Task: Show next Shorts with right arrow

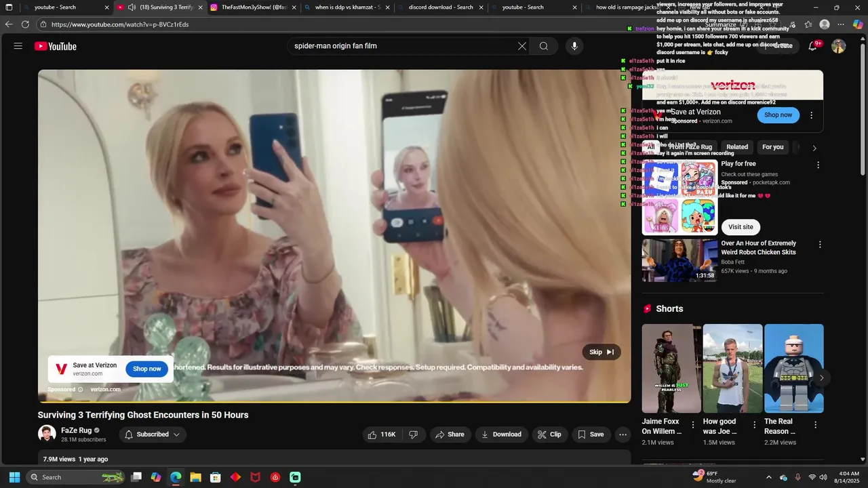Action: pos(821,378)
